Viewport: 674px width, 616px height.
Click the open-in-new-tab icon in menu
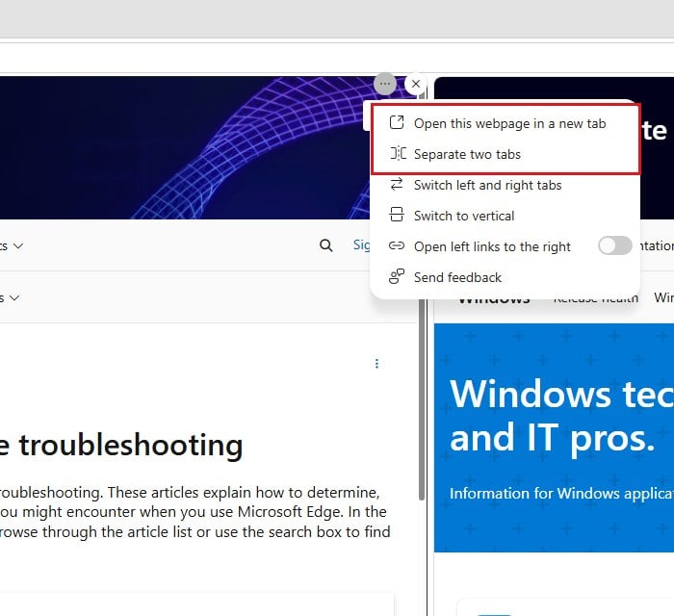397,123
